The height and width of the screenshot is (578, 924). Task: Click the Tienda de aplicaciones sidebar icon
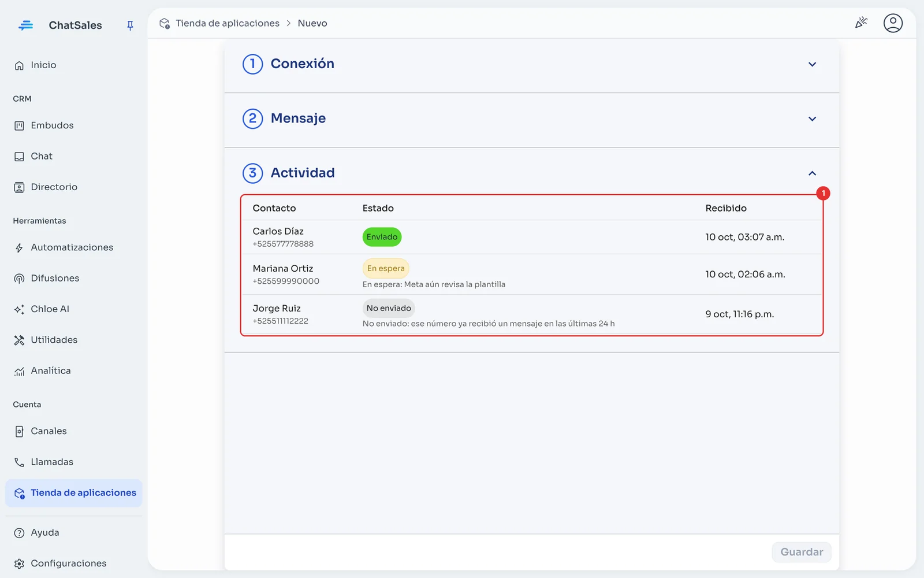(19, 494)
